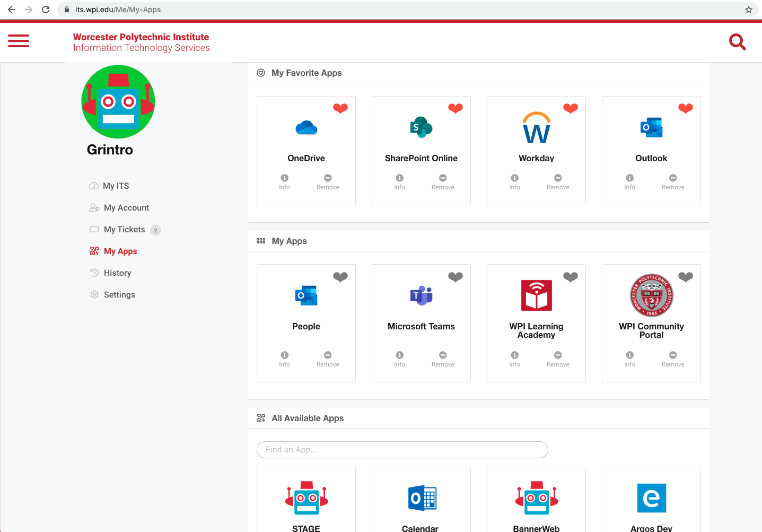This screenshot has width=762, height=532.
Task: Show Info for WPI Learning Academy
Action: tap(515, 359)
